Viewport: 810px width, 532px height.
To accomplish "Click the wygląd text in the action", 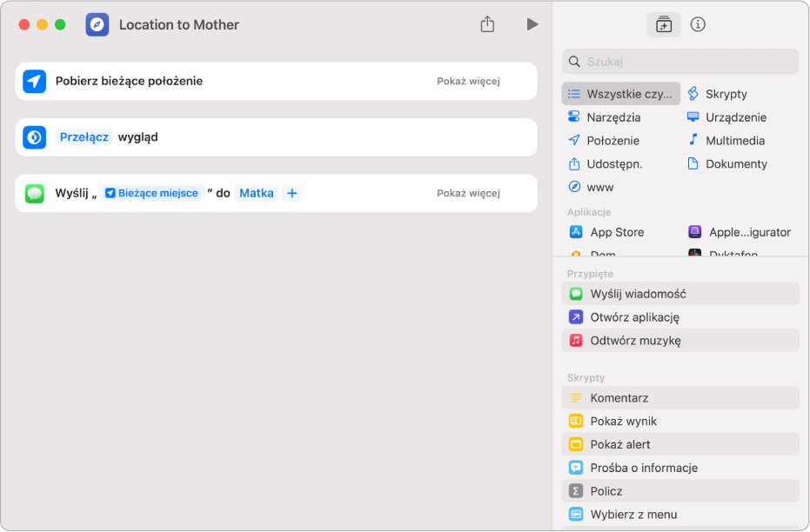I will (x=138, y=137).
